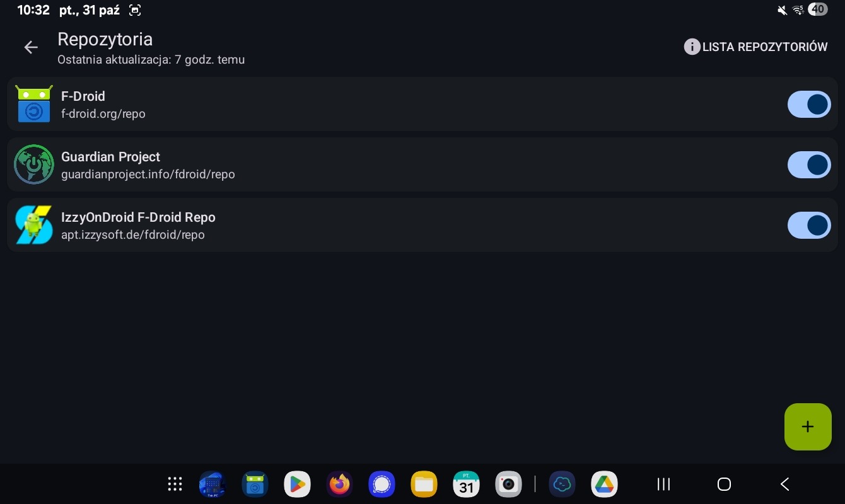Tap the F-Droid repository logo
This screenshot has height=504, width=845.
33,104
